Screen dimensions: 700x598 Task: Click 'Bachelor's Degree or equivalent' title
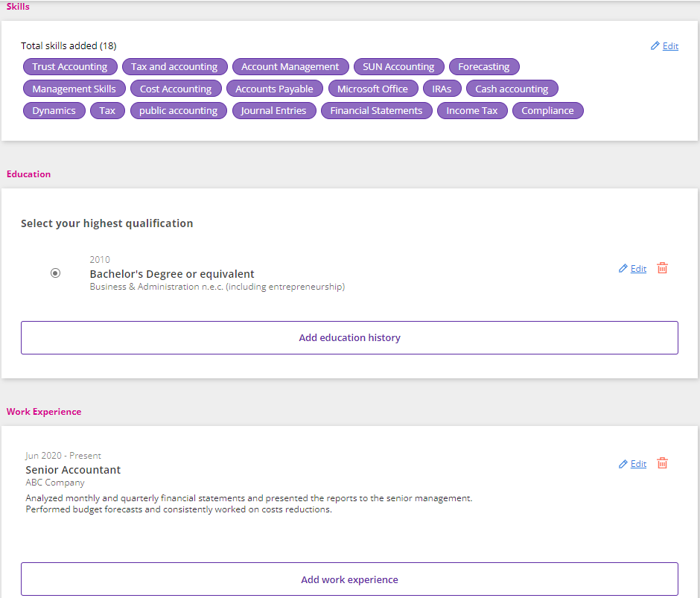coord(172,274)
